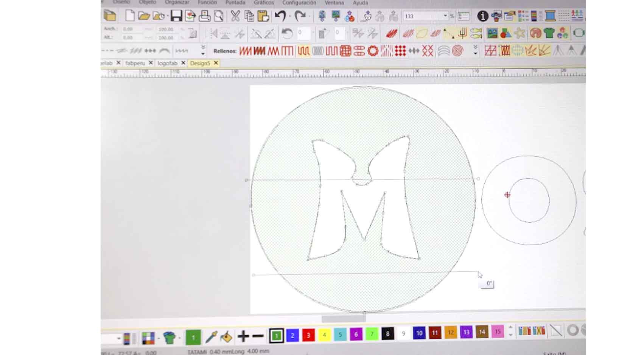Create a new blank design document
Viewport: 644px width, 355px height.
point(130,16)
